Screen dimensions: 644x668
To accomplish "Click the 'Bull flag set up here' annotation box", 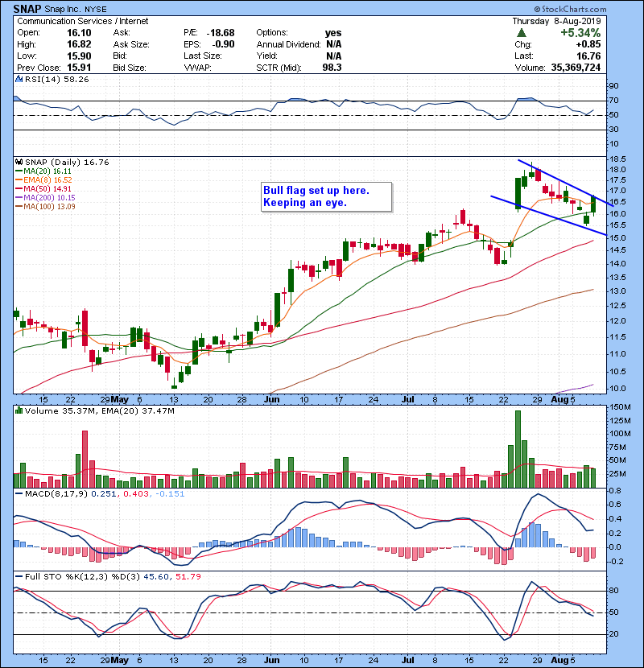I will pyautogui.click(x=326, y=197).
